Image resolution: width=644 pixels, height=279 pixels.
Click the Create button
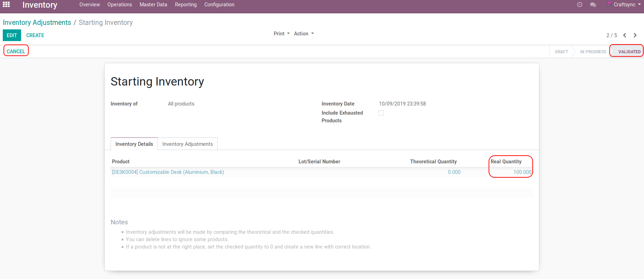click(35, 35)
